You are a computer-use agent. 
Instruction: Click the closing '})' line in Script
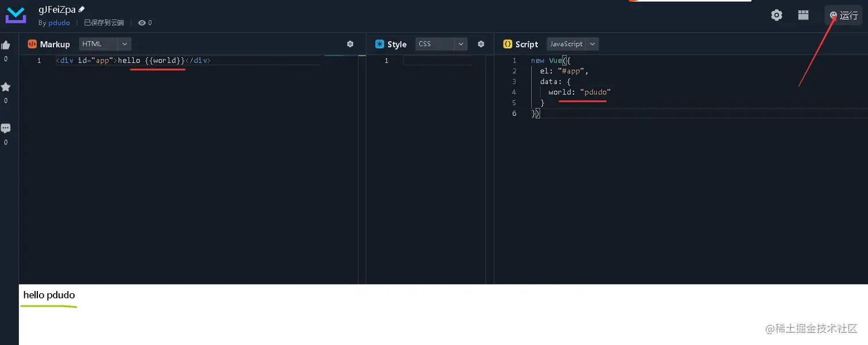pos(536,113)
